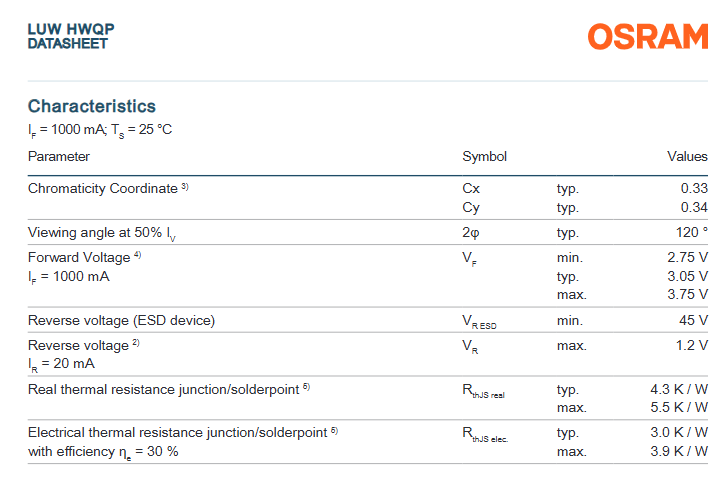724x488 pixels.
Task: Click the Cx value 0.33
Action: [x=694, y=188]
